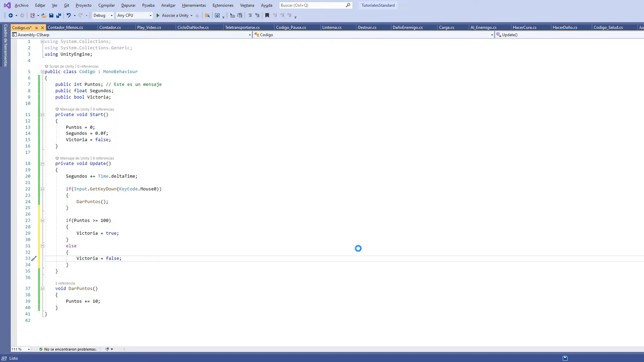Collapse the DarPuntos method outlining toggle
The width and height of the screenshot is (644, 362).
pos(42,289)
